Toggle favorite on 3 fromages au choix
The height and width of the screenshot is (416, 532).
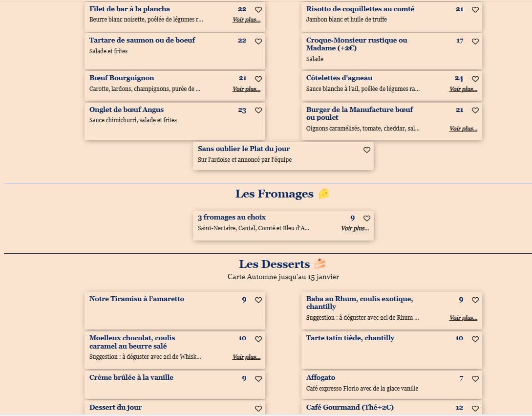coord(367,219)
